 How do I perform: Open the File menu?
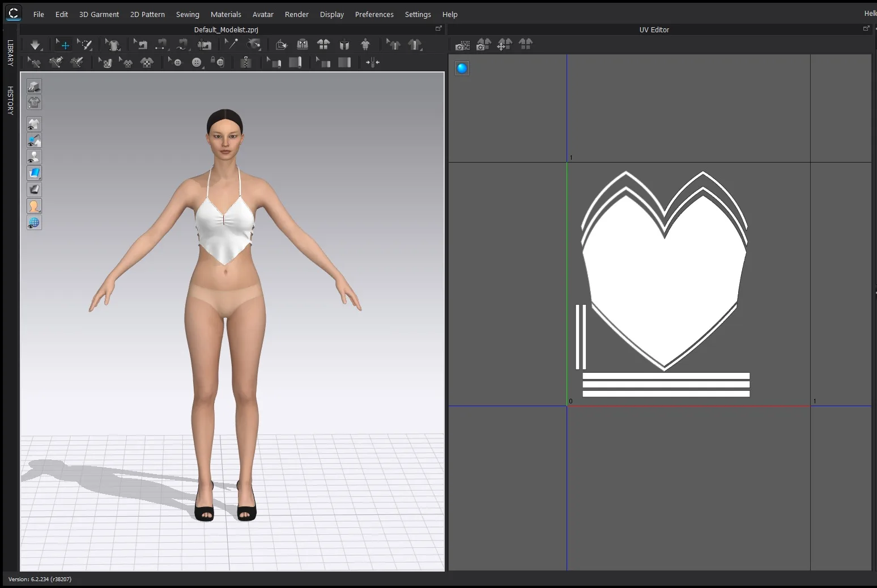39,14
